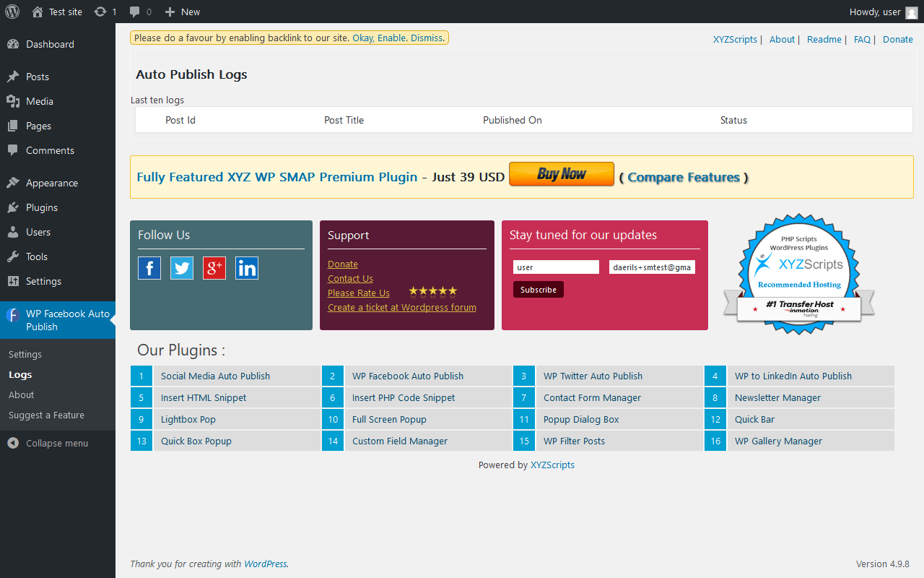Click the Tools wrench icon
The height and width of the screenshot is (578, 924).
pyautogui.click(x=13, y=256)
